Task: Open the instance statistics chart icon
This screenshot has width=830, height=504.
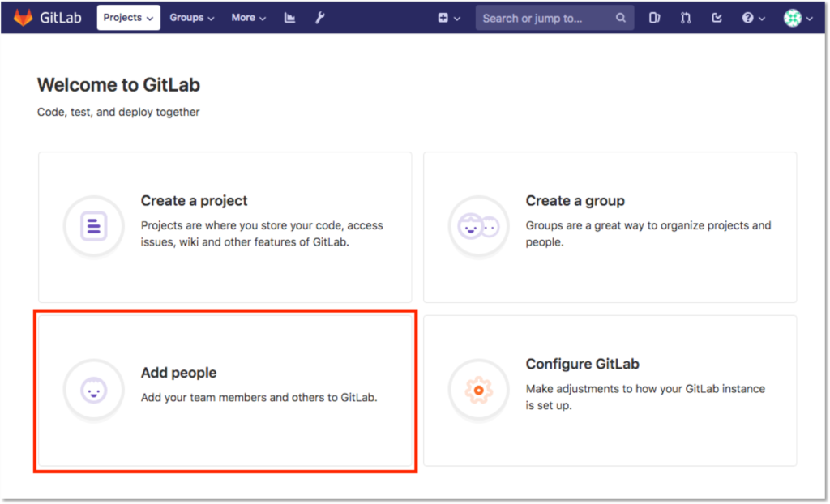Action: tap(289, 18)
